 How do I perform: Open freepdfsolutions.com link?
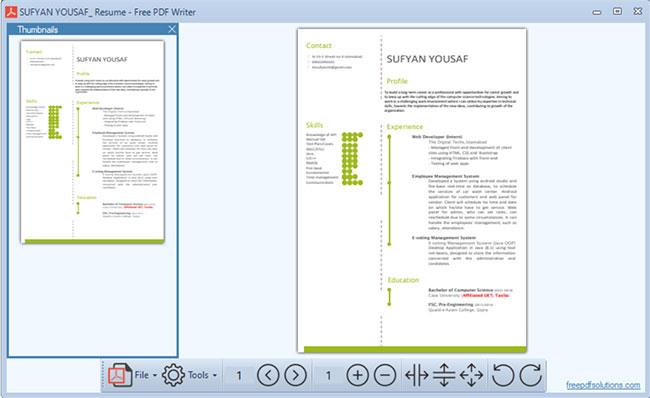[603, 385]
